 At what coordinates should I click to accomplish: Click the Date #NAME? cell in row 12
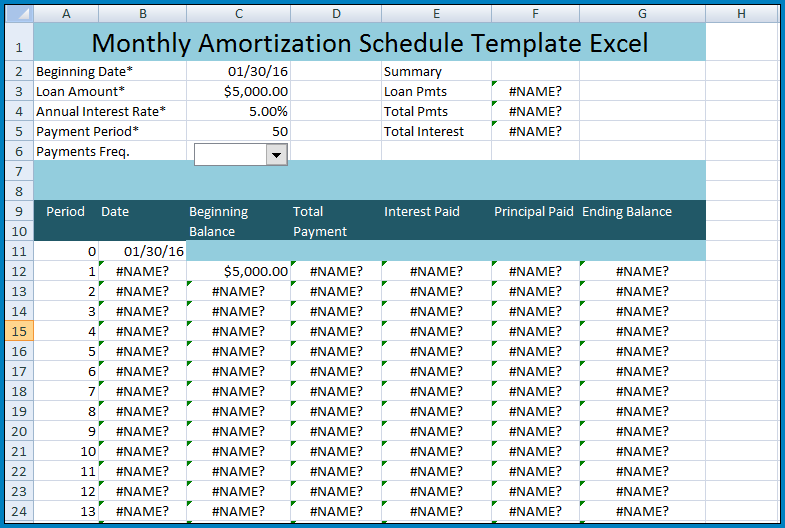[x=143, y=271]
